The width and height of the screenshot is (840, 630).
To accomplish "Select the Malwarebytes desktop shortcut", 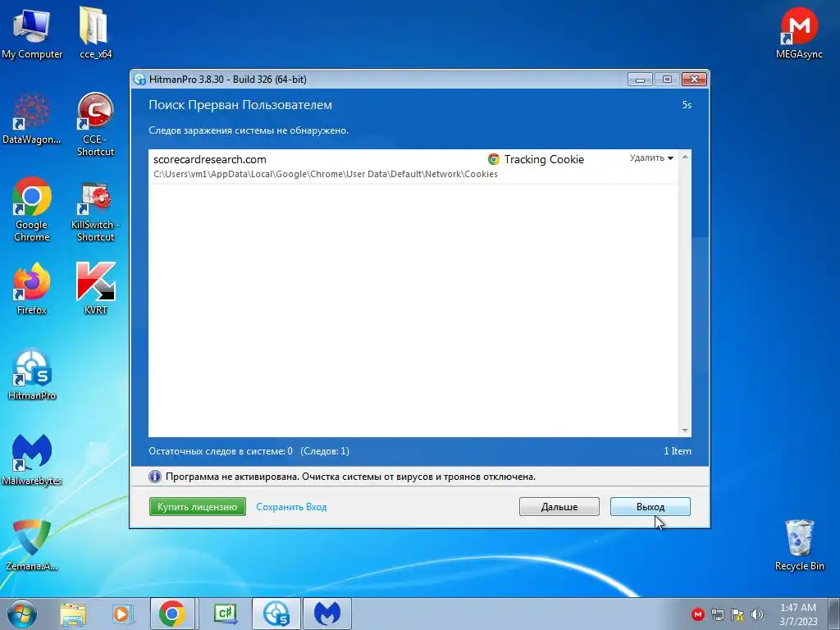I will [x=32, y=459].
